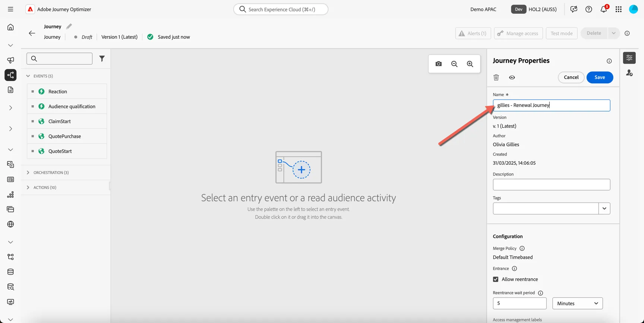
Task: Click the Tags input field
Action: coord(546,208)
